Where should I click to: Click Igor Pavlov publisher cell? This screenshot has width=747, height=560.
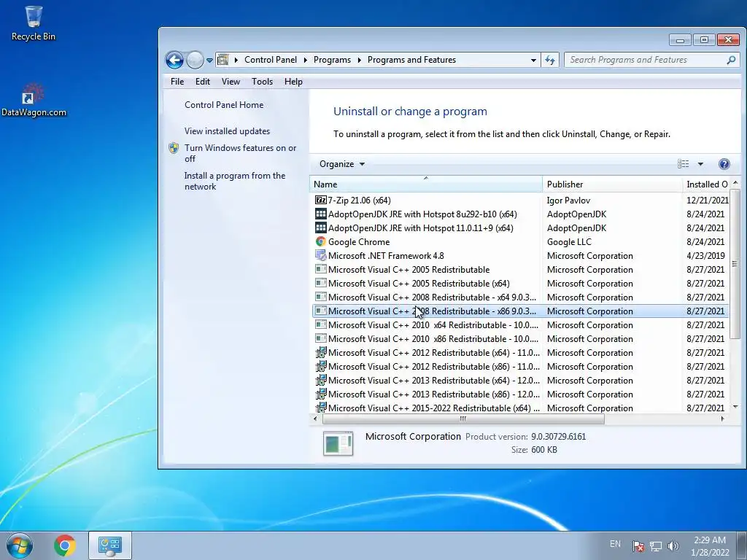point(568,201)
